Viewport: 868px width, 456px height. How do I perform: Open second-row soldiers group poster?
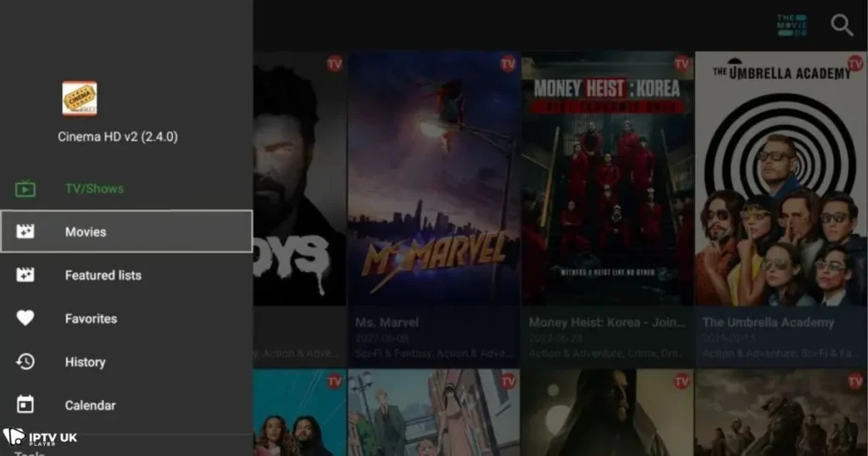click(x=781, y=413)
